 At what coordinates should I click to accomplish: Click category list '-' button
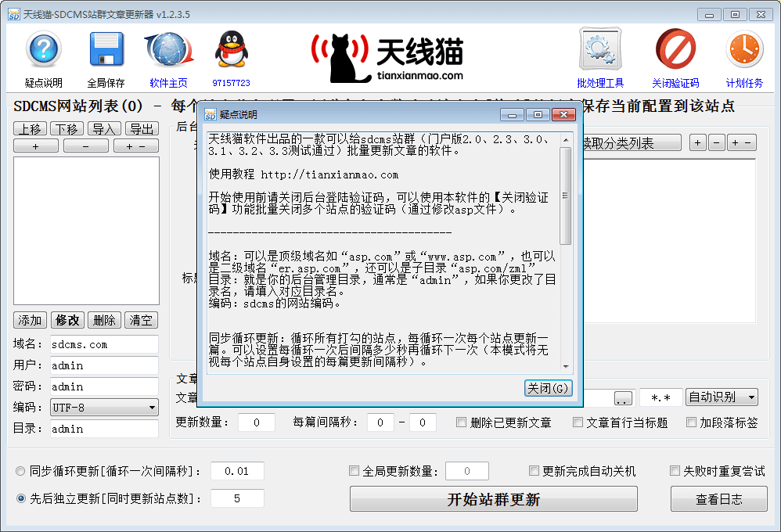716,143
